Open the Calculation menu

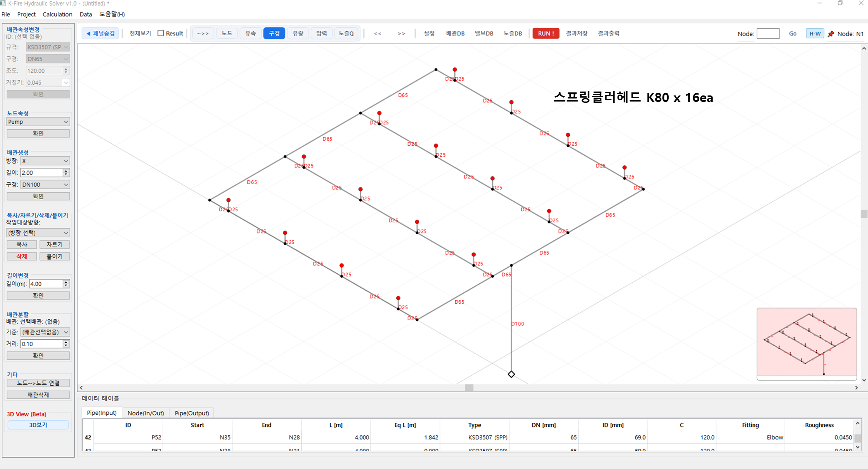[x=57, y=14]
